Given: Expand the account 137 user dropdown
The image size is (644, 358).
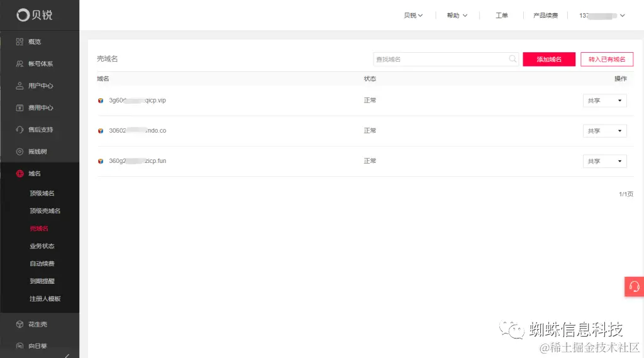Looking at the screenshot, I should pyautogui.click(x=602, y=16).
